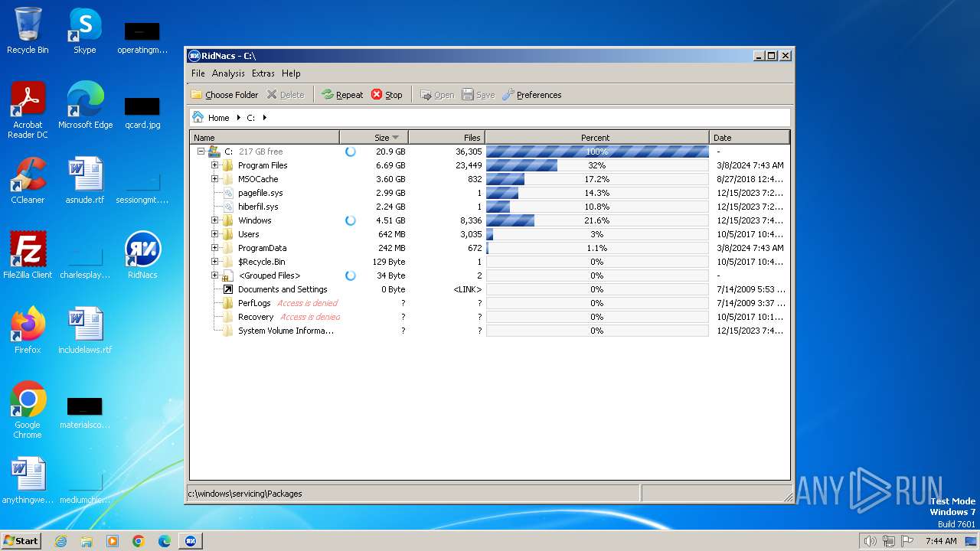Viewport: 980px width, 551px height.
Task: Select System Volume Information row
Action: tap(490, 331)
